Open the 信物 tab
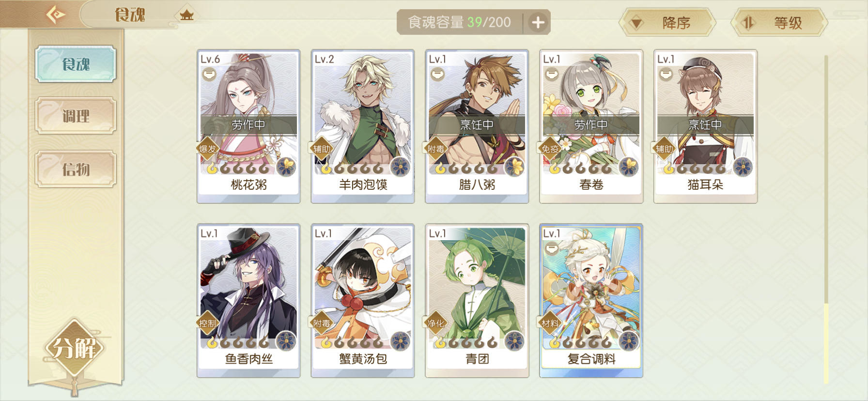Screen dimensions: 868x401 pyautogui.click(x=76, y=169)
